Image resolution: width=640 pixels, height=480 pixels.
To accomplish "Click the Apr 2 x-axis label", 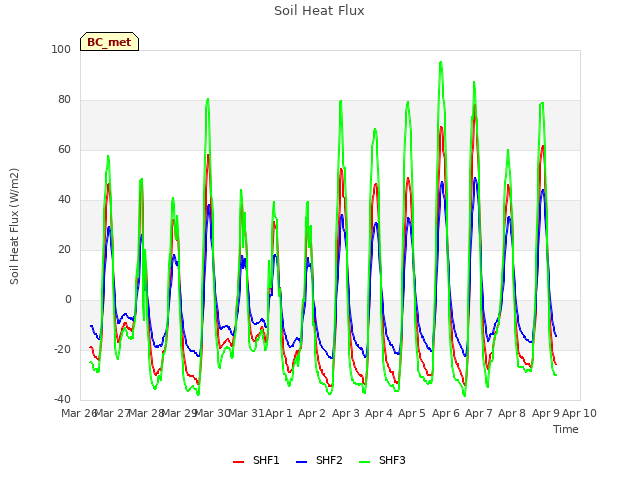I will coord(312,413).
